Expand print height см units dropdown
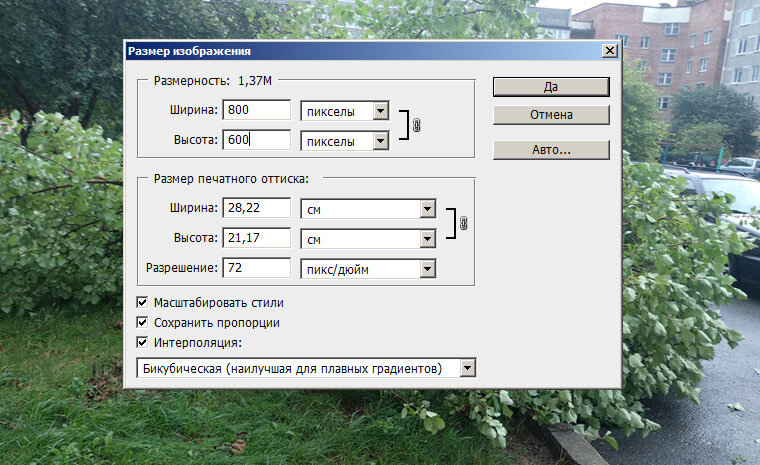The image size is (760, 465). (x=368, y=239)
